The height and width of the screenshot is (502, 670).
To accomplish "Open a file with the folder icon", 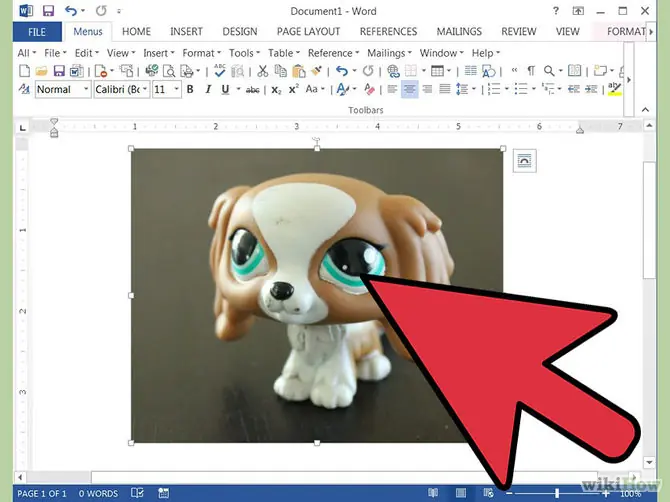I will 41,71.
